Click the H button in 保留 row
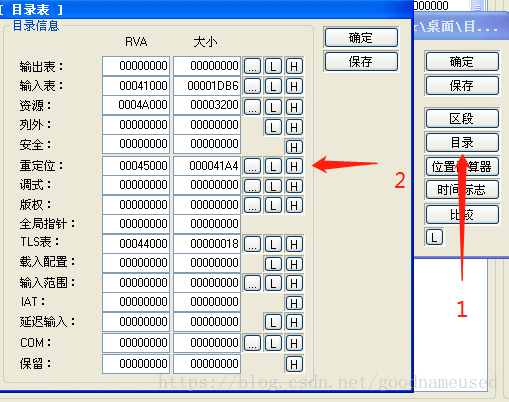Screen dimensions: 509x402 coord(294,364)
